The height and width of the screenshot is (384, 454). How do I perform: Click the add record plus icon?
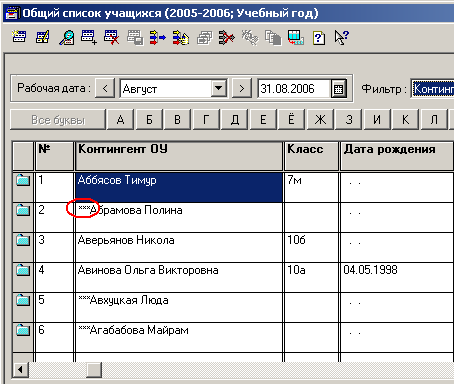(x=89, y=37)
